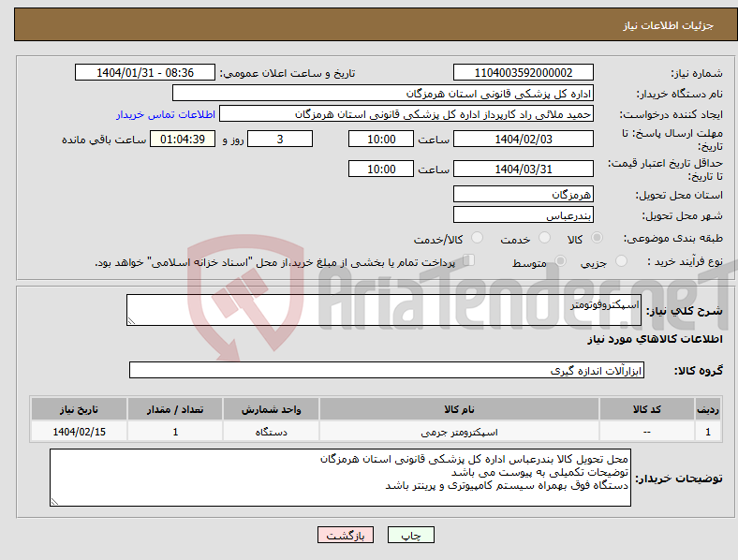Click the item code cell showing --
Screen dimensions: 738x560
(647, 431)
